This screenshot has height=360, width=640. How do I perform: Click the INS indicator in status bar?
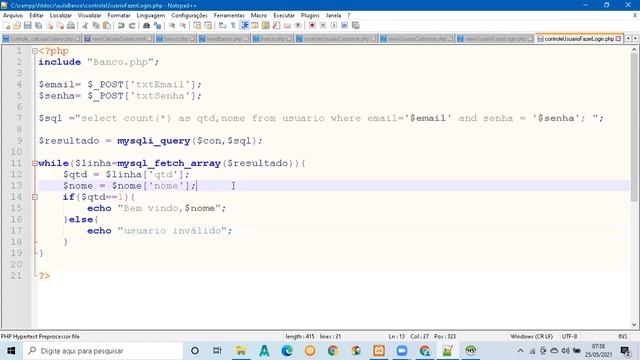point(622,336)
